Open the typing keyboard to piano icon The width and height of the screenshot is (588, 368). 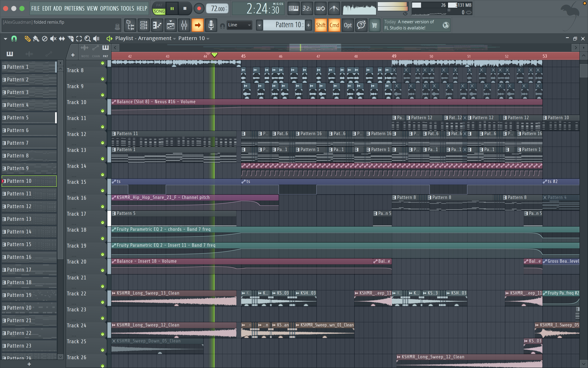(x=294, y=9)
